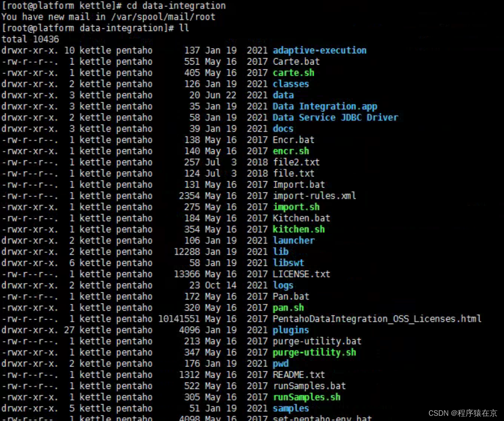
Task: Select the Import.bat file name
Action: coord(299,185)
